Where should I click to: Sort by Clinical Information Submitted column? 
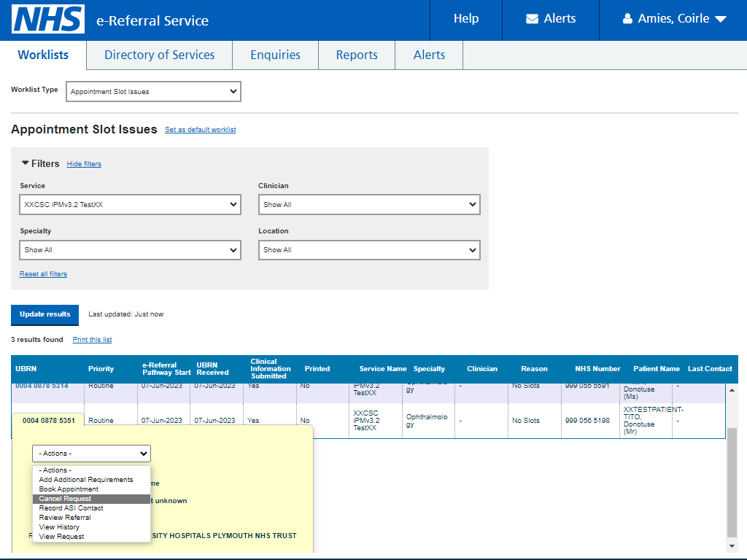(270, 368)
